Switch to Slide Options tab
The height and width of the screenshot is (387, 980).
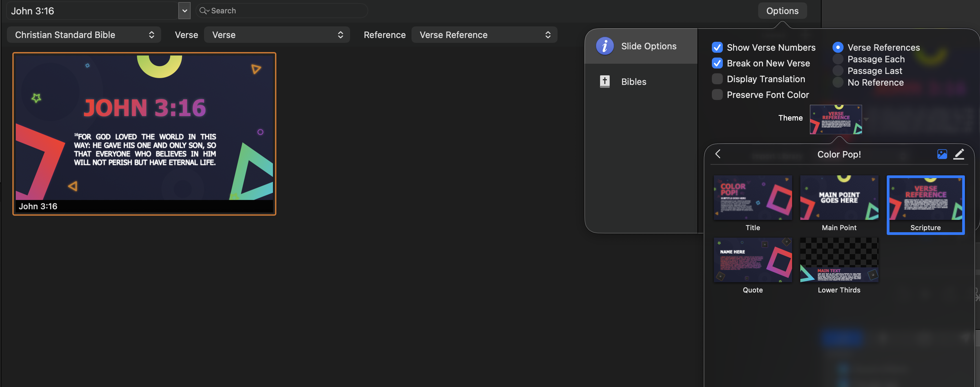click(641, 46)
